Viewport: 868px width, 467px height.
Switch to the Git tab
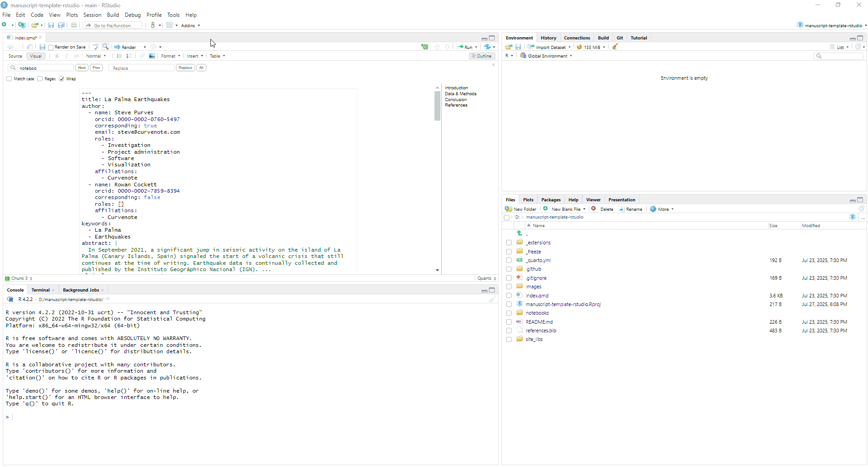click(619, 38)
